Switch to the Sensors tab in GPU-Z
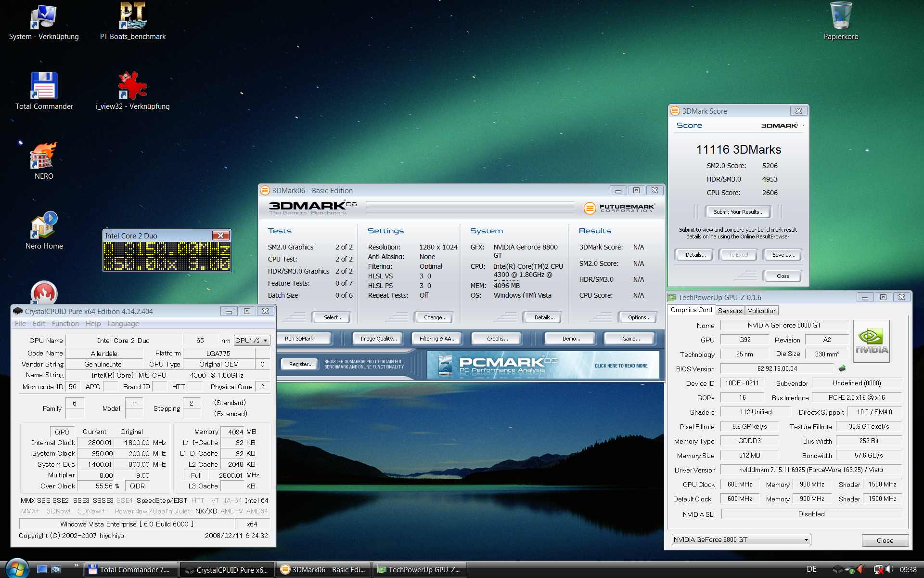The width and height of the screenshot is (924, 578). click(730, 311)
